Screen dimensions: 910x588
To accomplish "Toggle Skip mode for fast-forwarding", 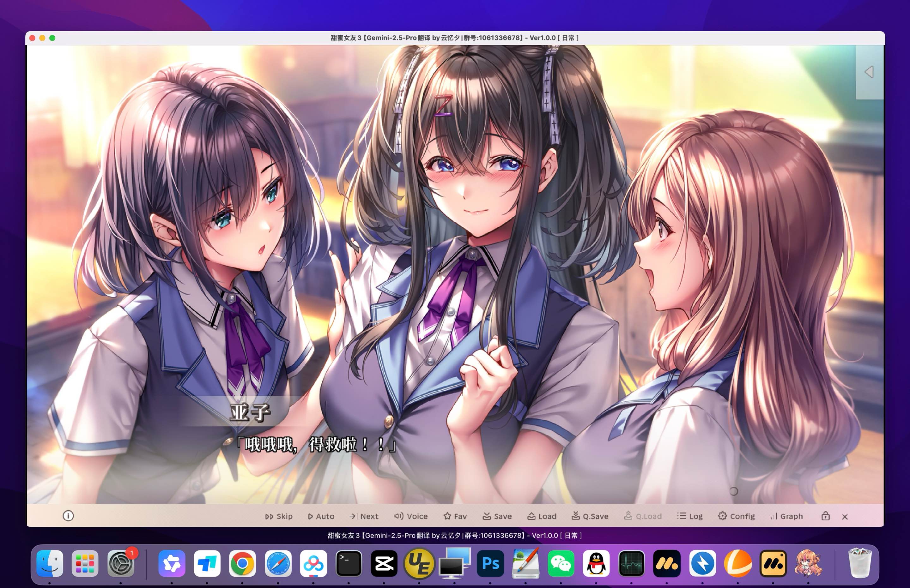I will pos(278,516).
